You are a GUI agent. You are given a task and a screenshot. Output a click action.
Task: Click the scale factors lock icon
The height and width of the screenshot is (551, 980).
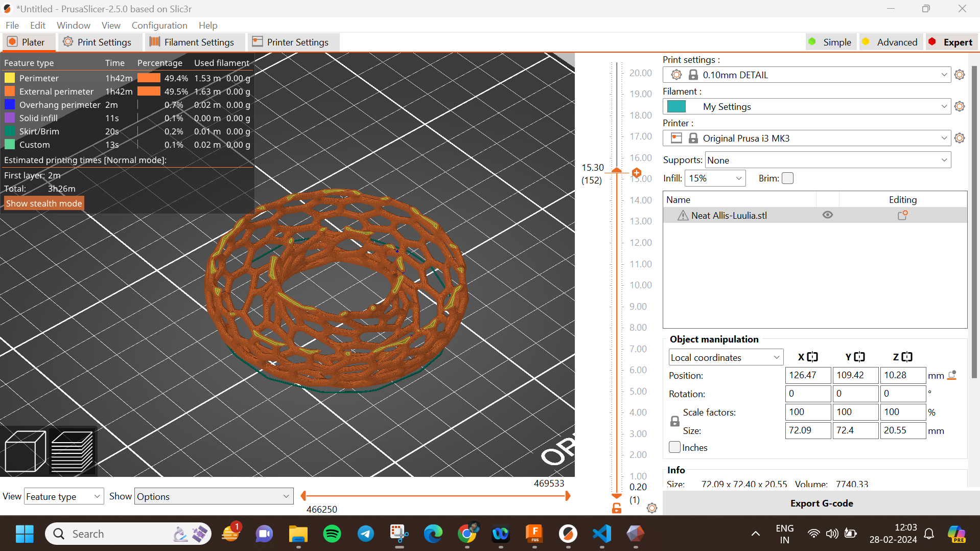pos(674,421)
